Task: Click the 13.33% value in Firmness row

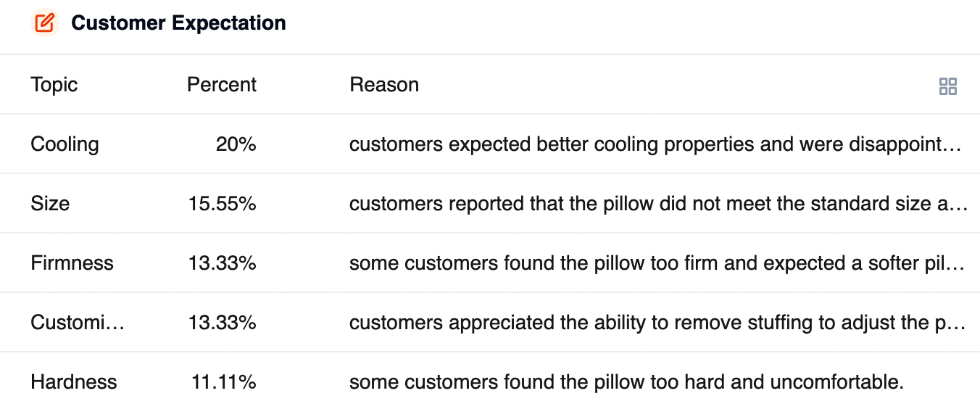Action: (x=223, y=263)
